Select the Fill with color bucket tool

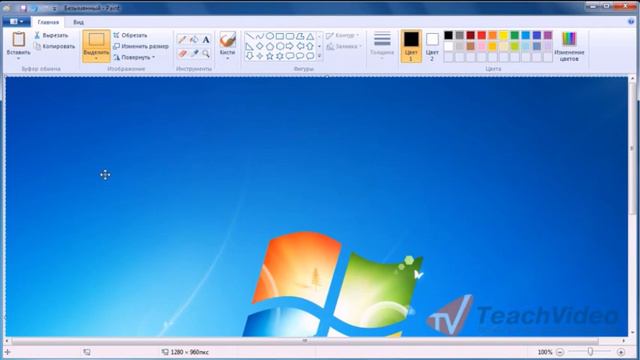tap(194, 39)
